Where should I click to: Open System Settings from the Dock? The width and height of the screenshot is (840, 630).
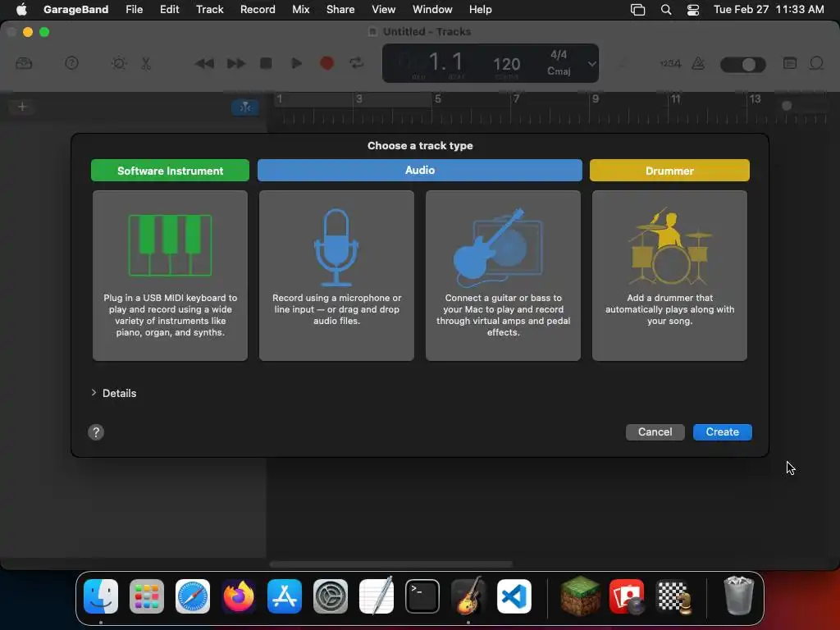(x=331, y=596)
